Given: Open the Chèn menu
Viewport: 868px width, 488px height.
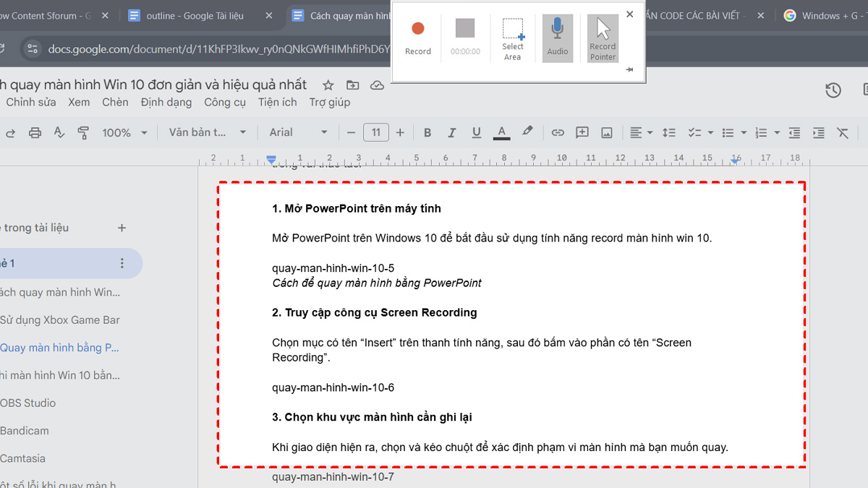Looking at the screenshot, I should pos(115,103).
